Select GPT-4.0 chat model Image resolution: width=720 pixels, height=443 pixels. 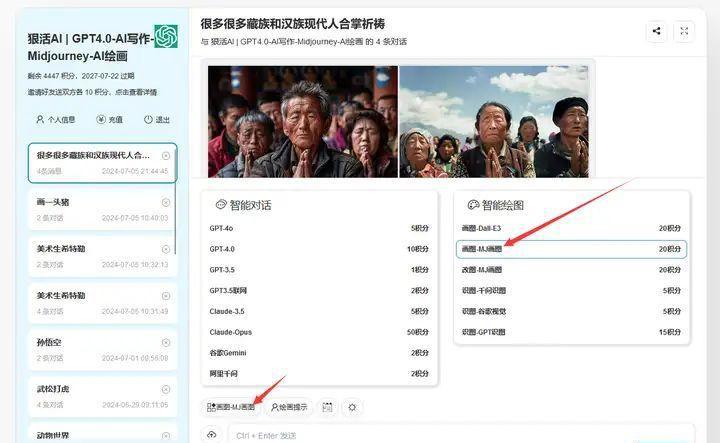pos(319,249)
